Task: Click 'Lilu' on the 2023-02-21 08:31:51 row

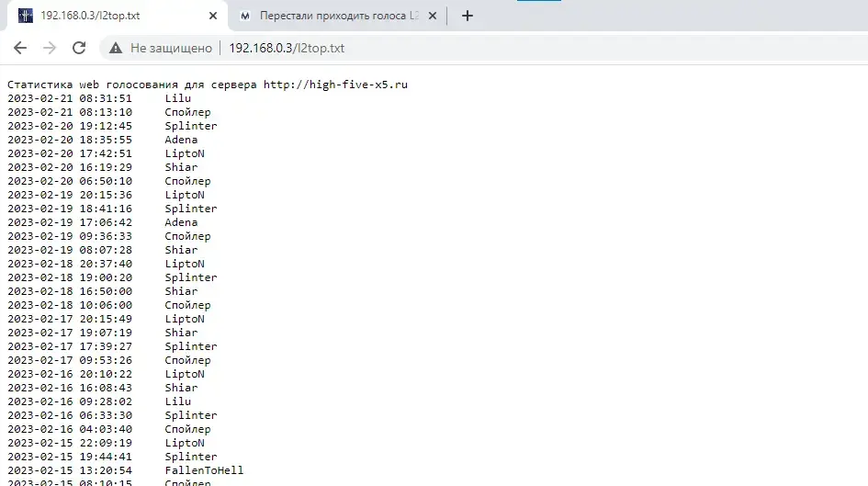Action: tap(177, 98)
